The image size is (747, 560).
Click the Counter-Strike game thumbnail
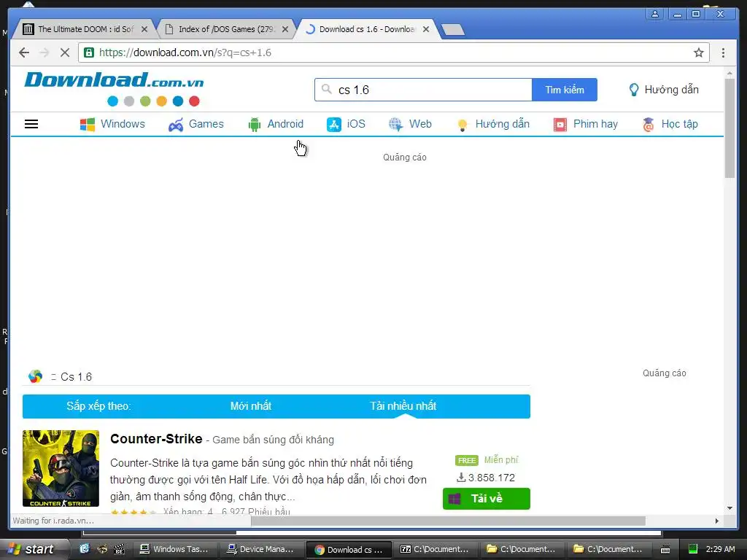[x=61, y=469]
